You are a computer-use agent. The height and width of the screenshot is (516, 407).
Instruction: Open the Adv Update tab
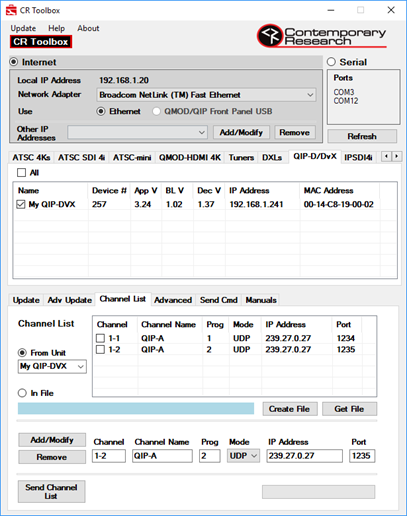pos(70,300)
